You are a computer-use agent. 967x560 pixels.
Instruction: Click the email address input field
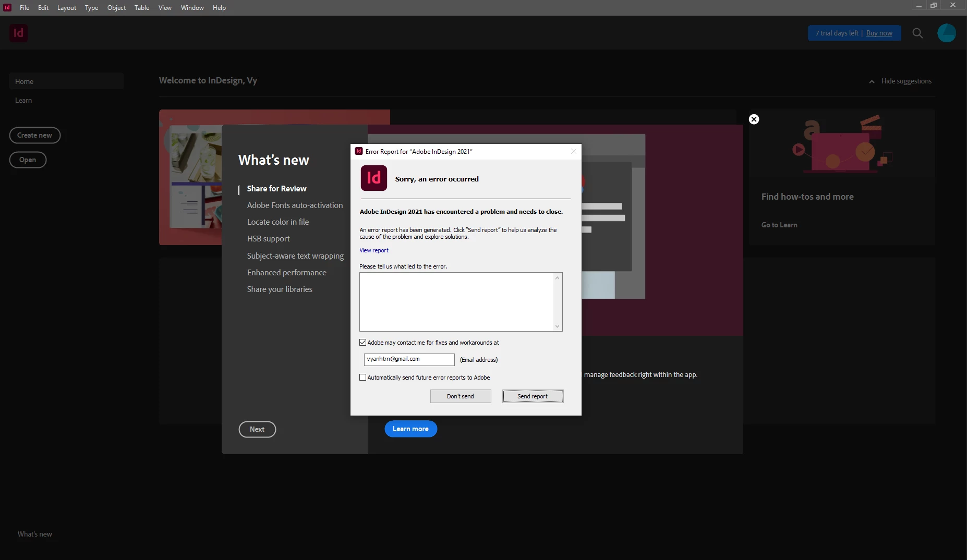pos(409,359)
